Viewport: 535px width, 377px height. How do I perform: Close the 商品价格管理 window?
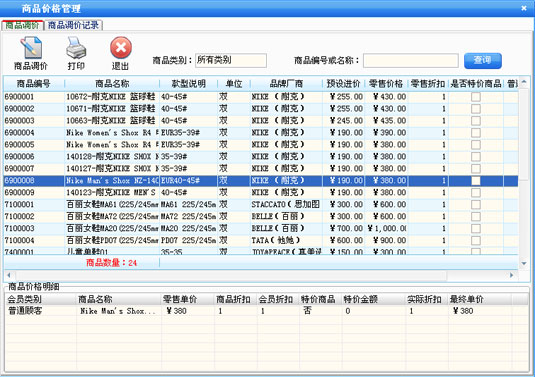[x=524, y=8]
